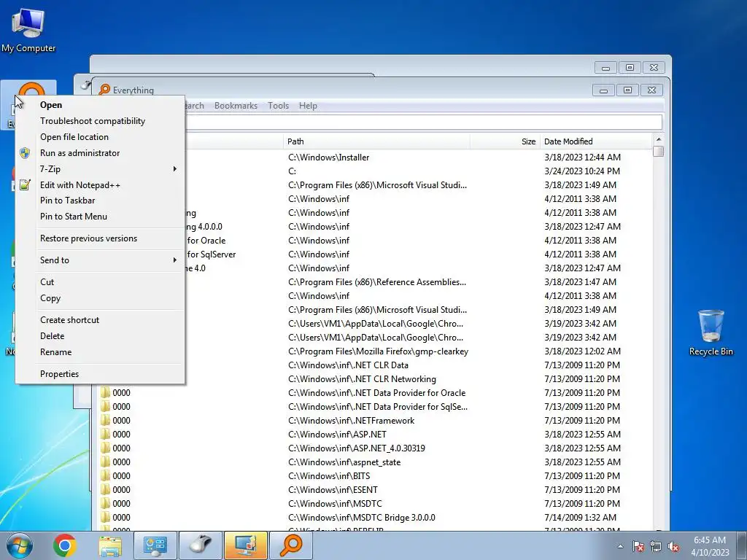The width and height of the screenshot is (747, 560).
Task: Click the Action Center flag tray icon
Action: click(638, 546)
